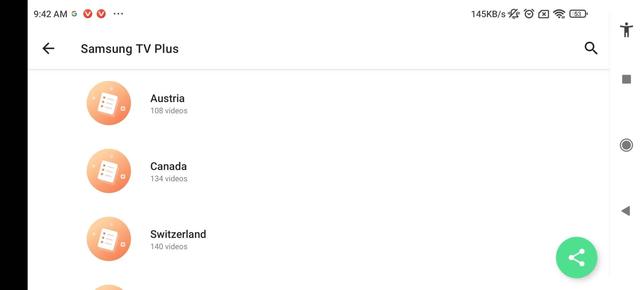The width and height of the screenshot is (644, 290).
Task: Tap the square recent-apps navigation button
Action: (626, 79)
